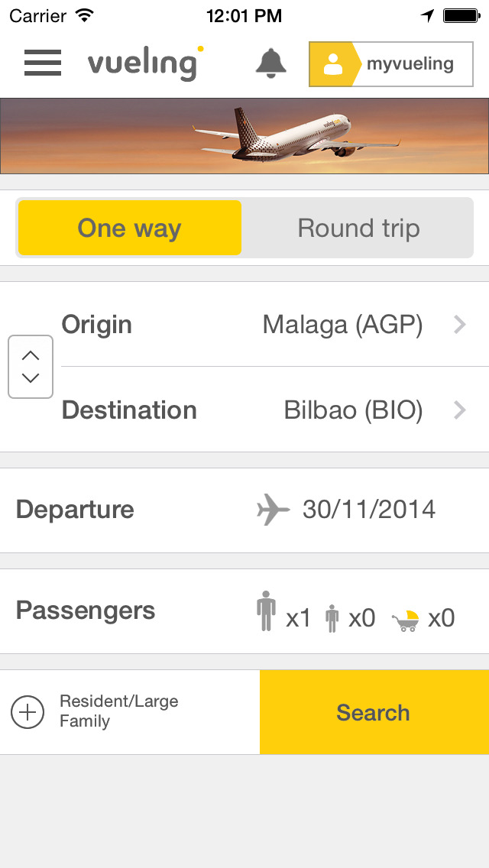Select the One way trip option
The height and width of the screenshot is (868, 489).
coord(129,228)
